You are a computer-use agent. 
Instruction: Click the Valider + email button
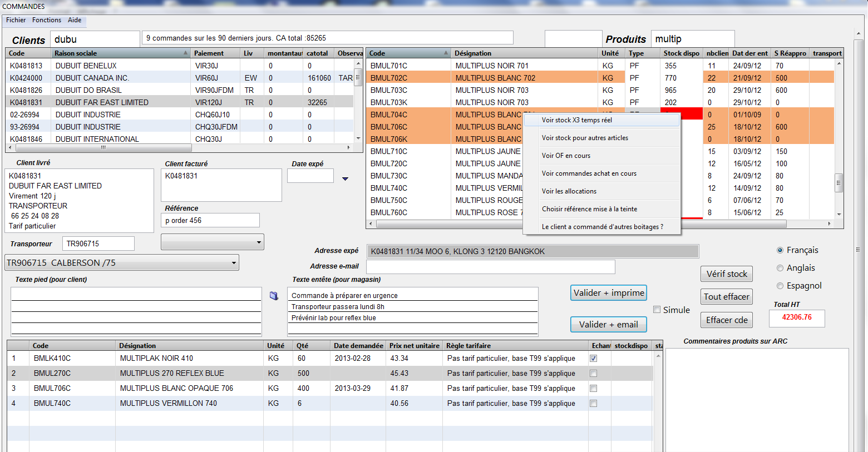[x=608, y=324]
